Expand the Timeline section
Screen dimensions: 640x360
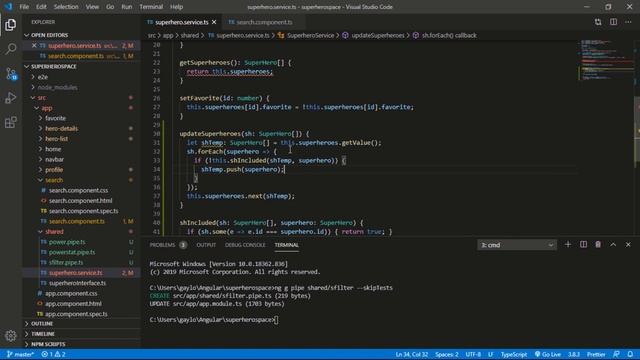pos(82,334)
